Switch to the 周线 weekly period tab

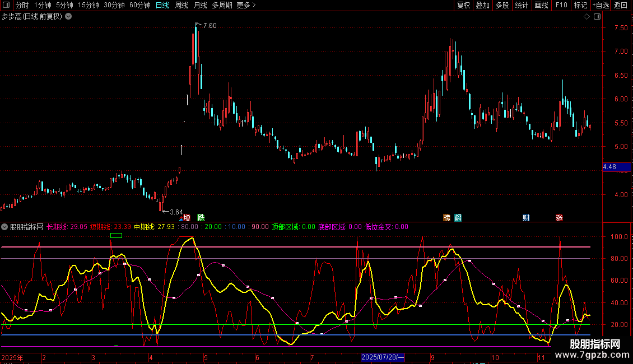pyautogui.click(x=181, y=5)
